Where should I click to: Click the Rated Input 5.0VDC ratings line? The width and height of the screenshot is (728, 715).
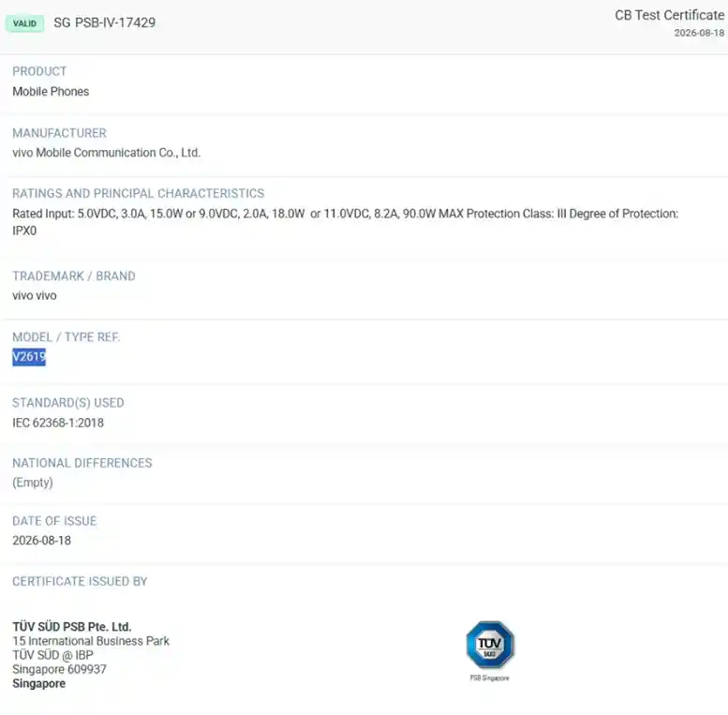345,214
